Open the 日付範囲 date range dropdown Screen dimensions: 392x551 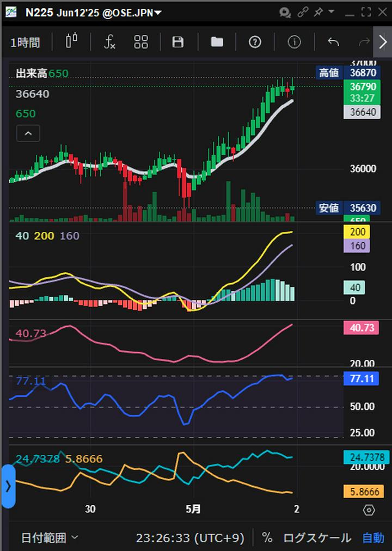(x=50, y=538)
